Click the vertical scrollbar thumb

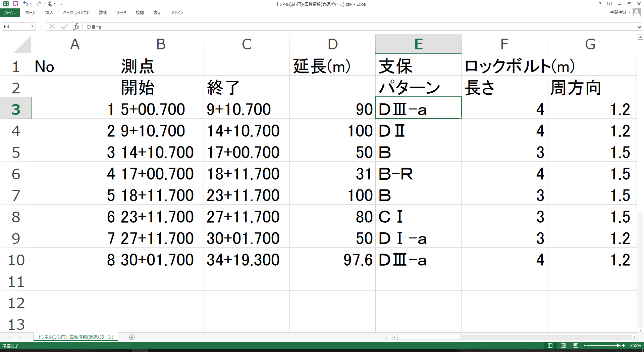(640, 126)
